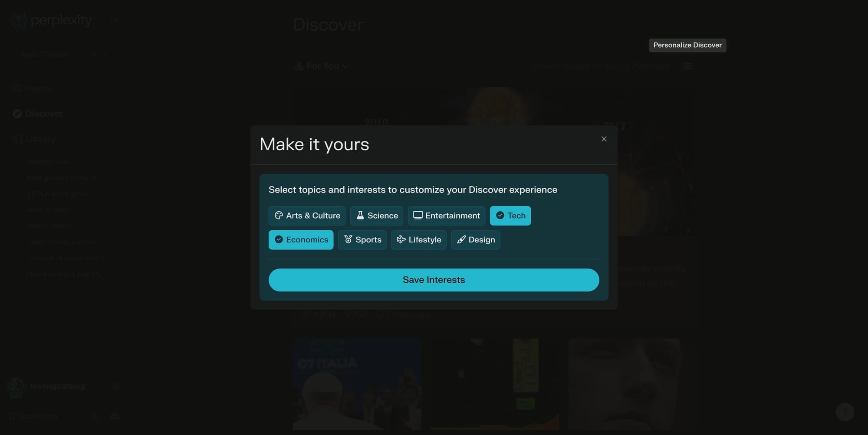Click the stories filter sliders icon
Image resolution: width=868 pixels, height=435 pixels.
click(x=688, y=65)
